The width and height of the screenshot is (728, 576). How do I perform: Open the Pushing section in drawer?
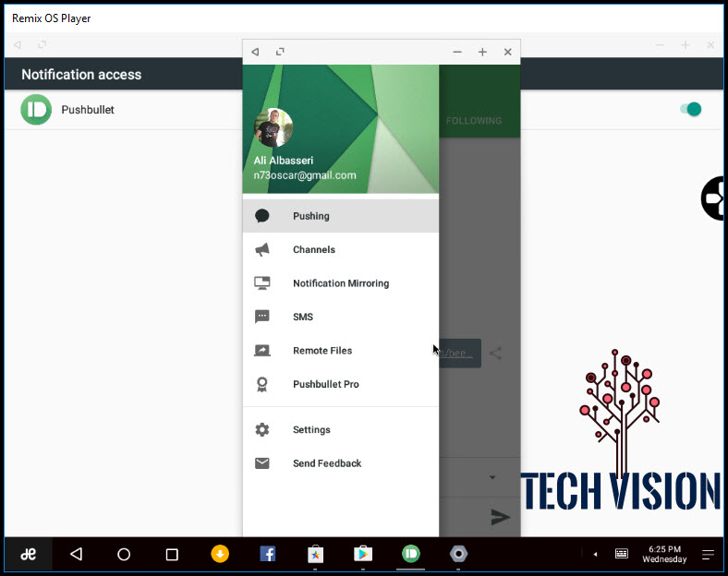[x=340, y=216]
